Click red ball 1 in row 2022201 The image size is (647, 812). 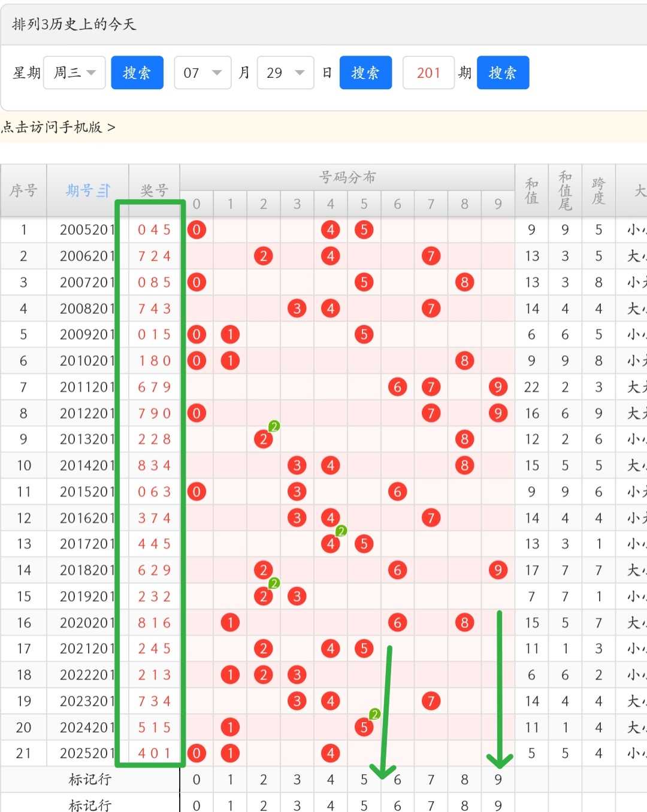(x=230, y=675)
